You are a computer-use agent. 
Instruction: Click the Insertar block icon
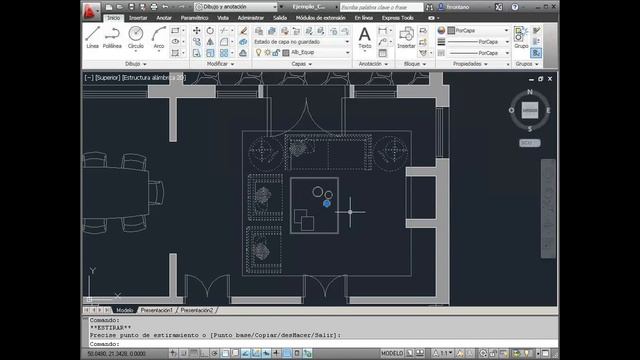[x=406, y=37]
